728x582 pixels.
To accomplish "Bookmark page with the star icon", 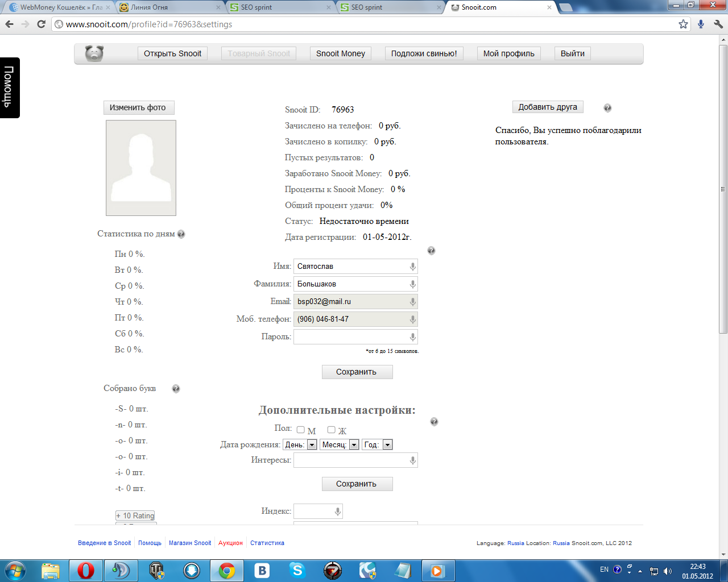I will [683, 24].
